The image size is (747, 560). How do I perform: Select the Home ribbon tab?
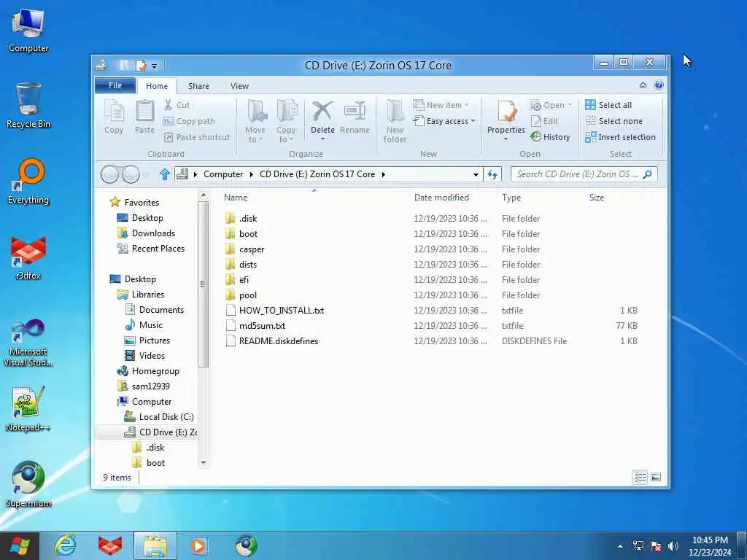click(x=157, y=86)
